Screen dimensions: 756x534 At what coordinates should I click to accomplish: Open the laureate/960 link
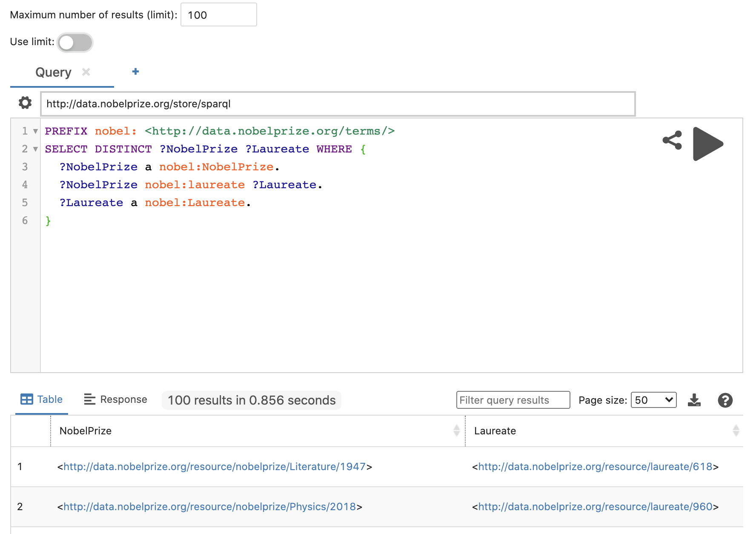[595, 507]
